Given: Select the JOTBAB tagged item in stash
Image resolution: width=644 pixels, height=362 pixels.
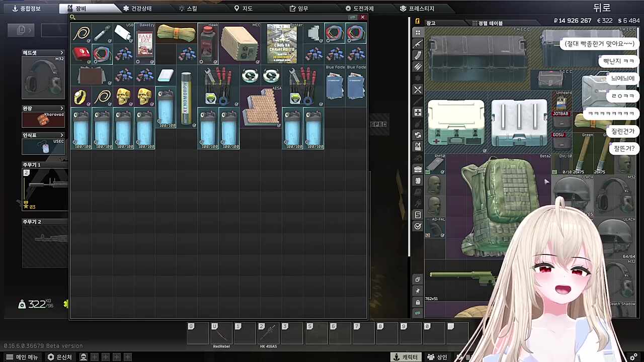Looking at the screenshot, I should click(x=561, y=122).
